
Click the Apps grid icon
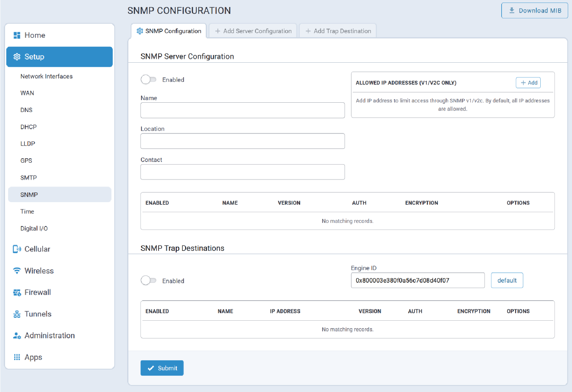pos(17,357)
